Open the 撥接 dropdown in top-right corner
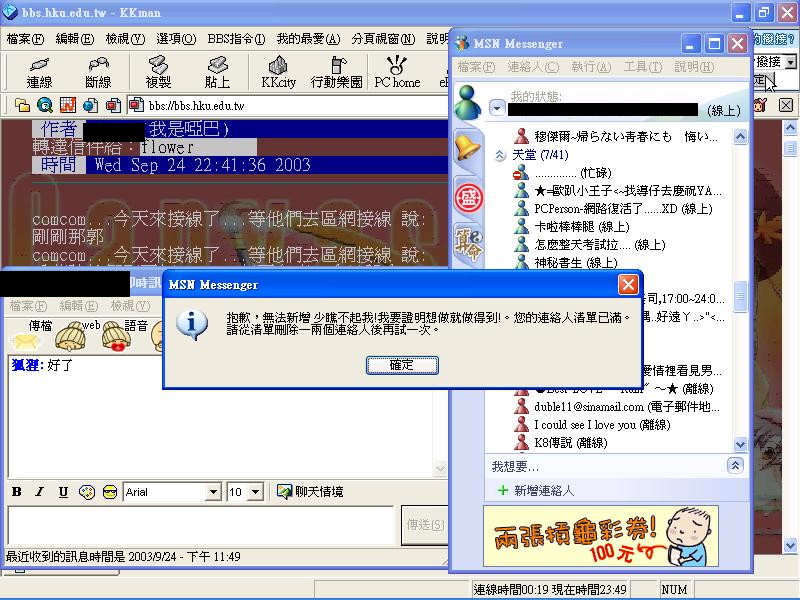Viewport: 800px width, 600px height. point(790,62)
